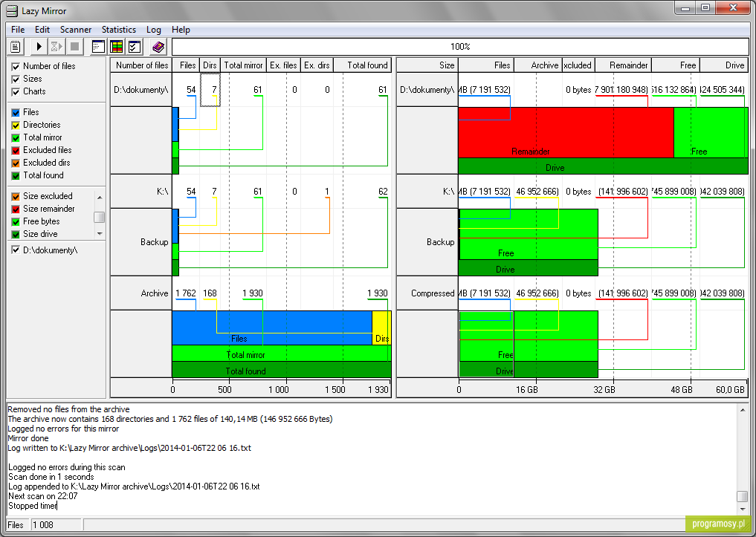Click the '1 008' status bar value
The width and height of the screenshot is (756, 537).
[56, 525]
